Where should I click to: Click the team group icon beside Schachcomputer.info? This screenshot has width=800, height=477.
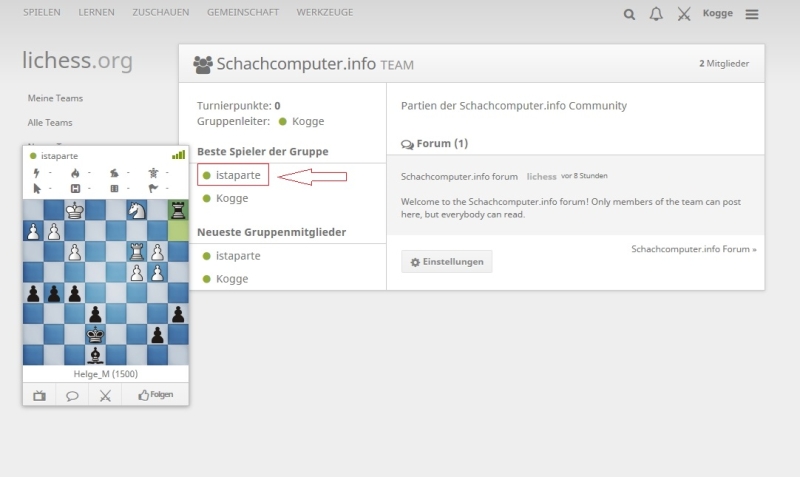tap(203, 64)
